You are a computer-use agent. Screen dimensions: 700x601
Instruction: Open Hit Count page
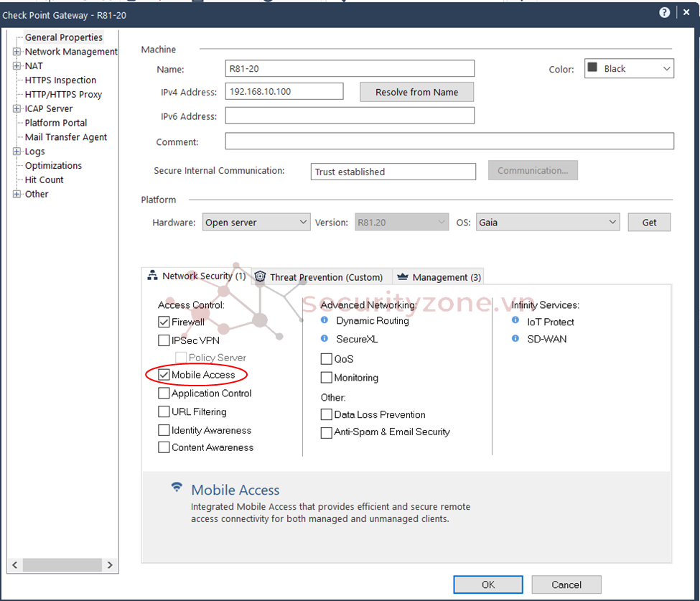click(45, 180)
